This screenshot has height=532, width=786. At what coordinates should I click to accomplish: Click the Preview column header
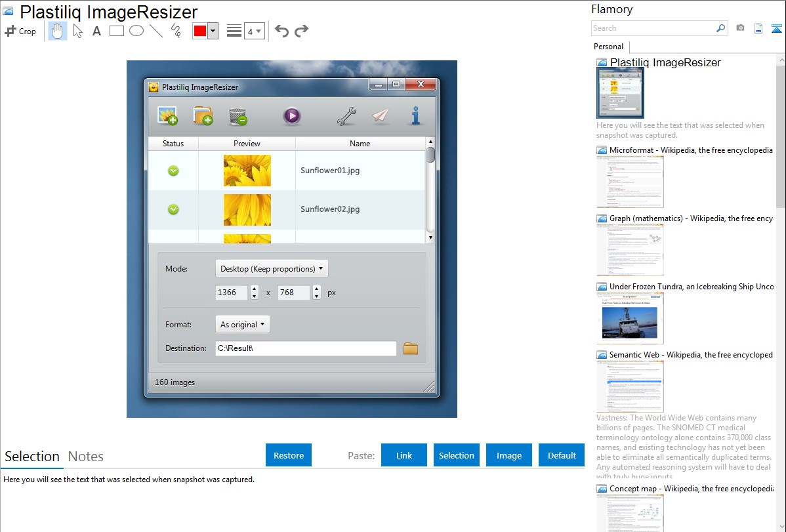[x=247, y=144]
